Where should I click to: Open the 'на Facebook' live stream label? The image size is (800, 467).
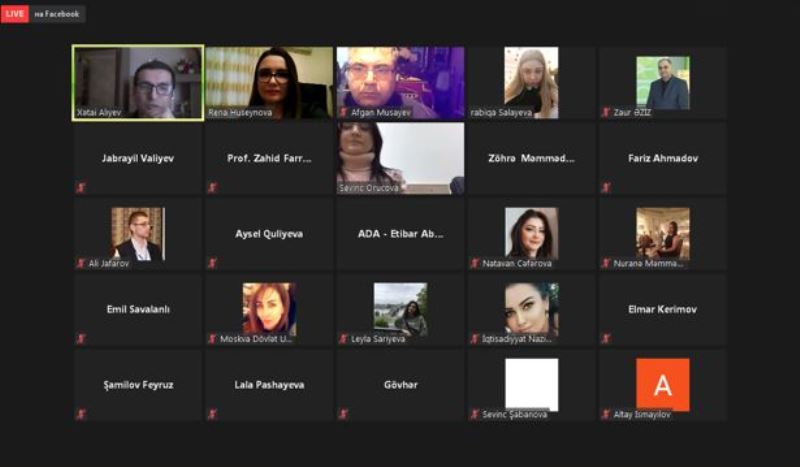point(57,14)
